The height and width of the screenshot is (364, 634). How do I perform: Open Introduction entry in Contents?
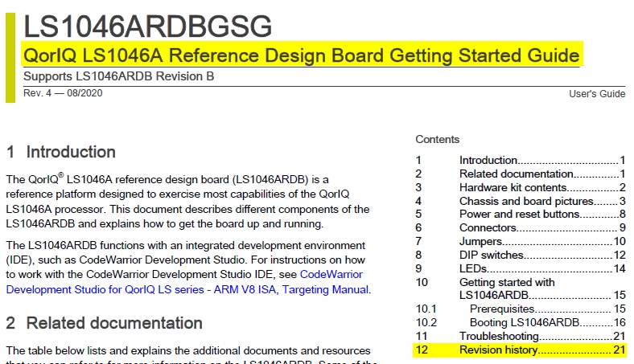point(521,161)
